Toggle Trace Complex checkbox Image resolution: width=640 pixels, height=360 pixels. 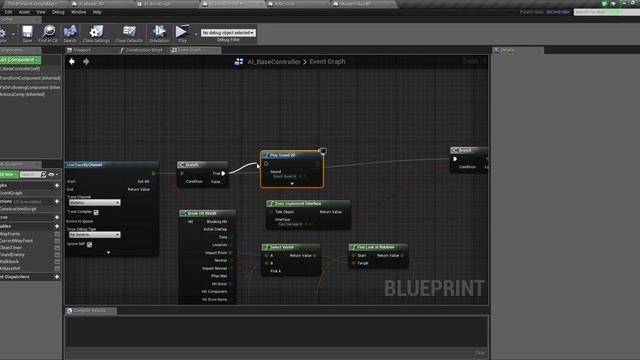pyautogui.click(x=96, y=212)
